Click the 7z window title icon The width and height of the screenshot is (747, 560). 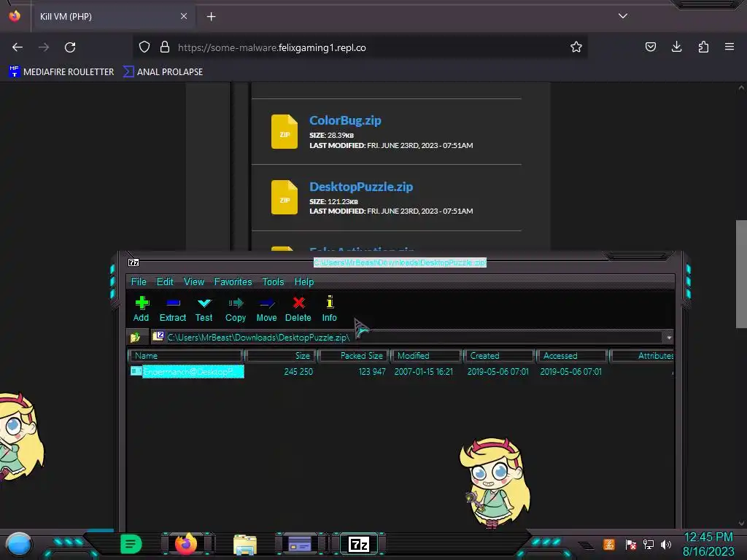pos(133,262)
